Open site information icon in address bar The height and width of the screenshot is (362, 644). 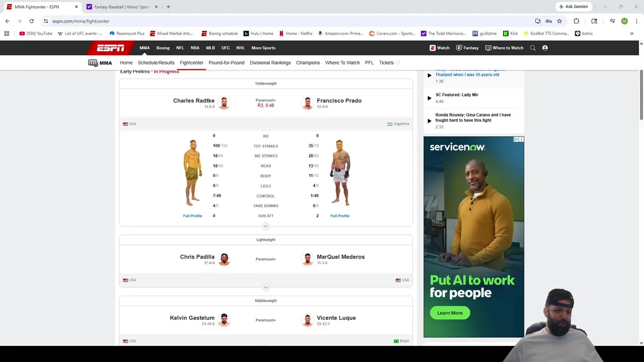46,21
